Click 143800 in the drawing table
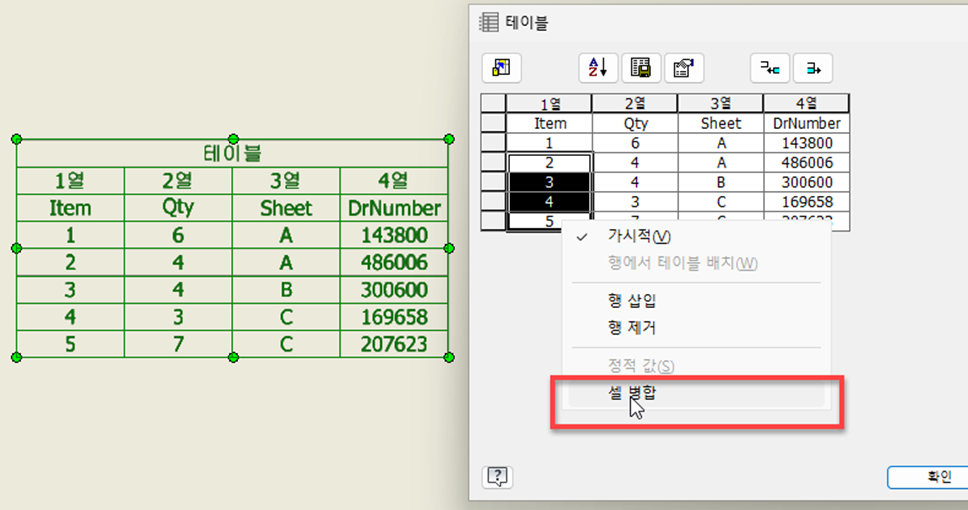The width and height of the screenshot is (968, 510). point(394,235)
